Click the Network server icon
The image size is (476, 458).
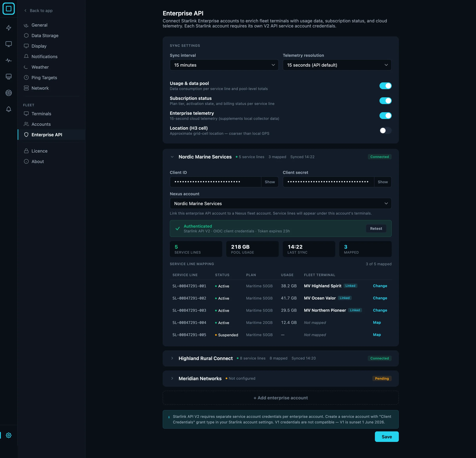pos(26,88)
